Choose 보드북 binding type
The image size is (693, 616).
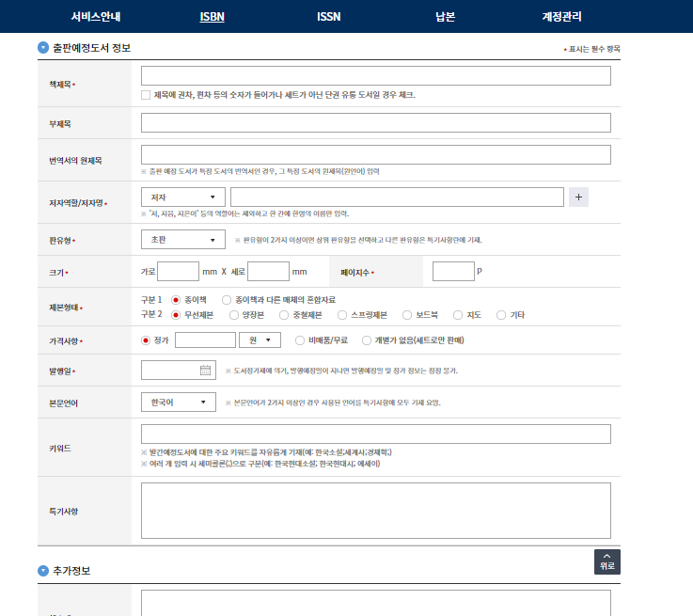[407, 315]
